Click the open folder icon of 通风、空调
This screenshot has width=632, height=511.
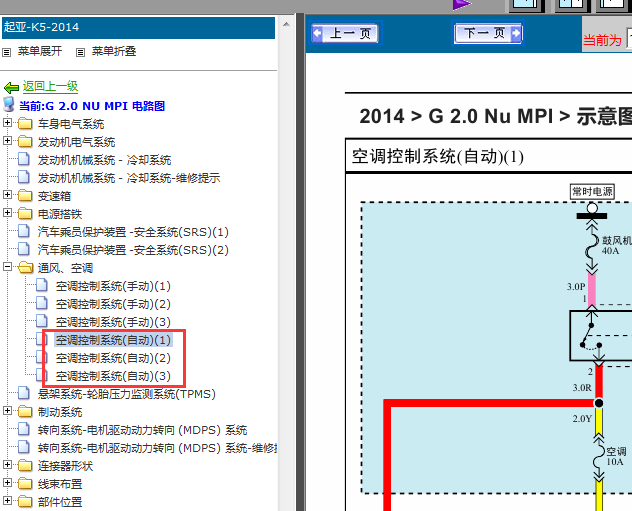(x=25, y=267)
